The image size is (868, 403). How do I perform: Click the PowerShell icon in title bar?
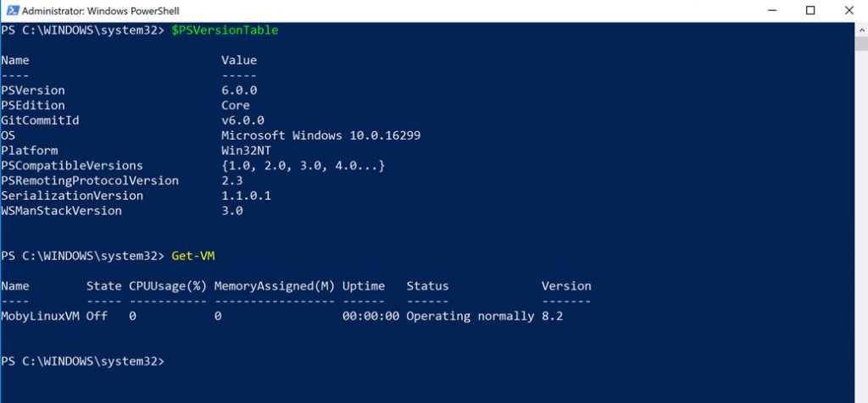[x=11, y=10]
